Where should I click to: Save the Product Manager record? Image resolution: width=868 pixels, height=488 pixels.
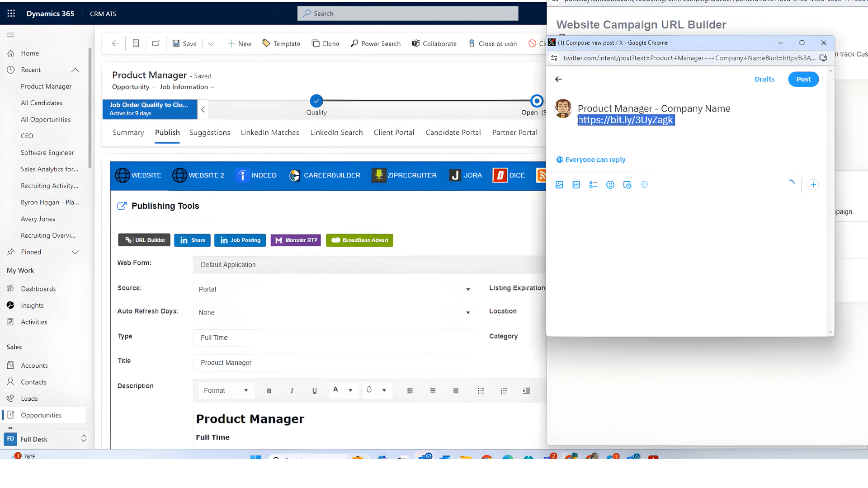point(184,44)
